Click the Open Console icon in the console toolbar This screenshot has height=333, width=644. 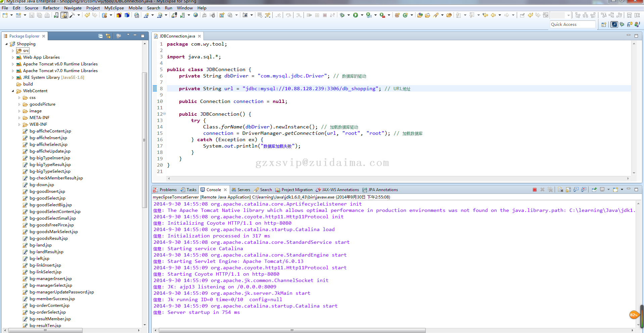(615, 190)
